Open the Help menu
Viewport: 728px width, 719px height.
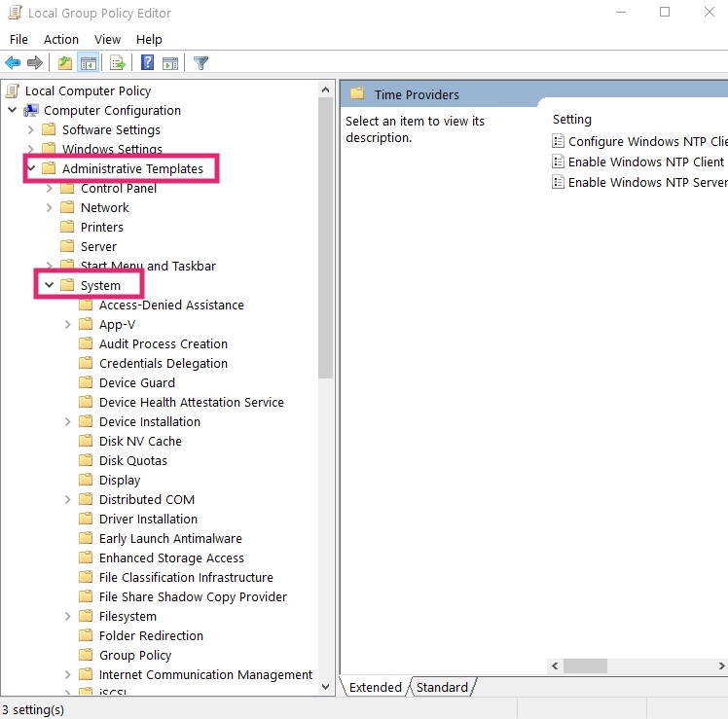click(x=149, y=40)
